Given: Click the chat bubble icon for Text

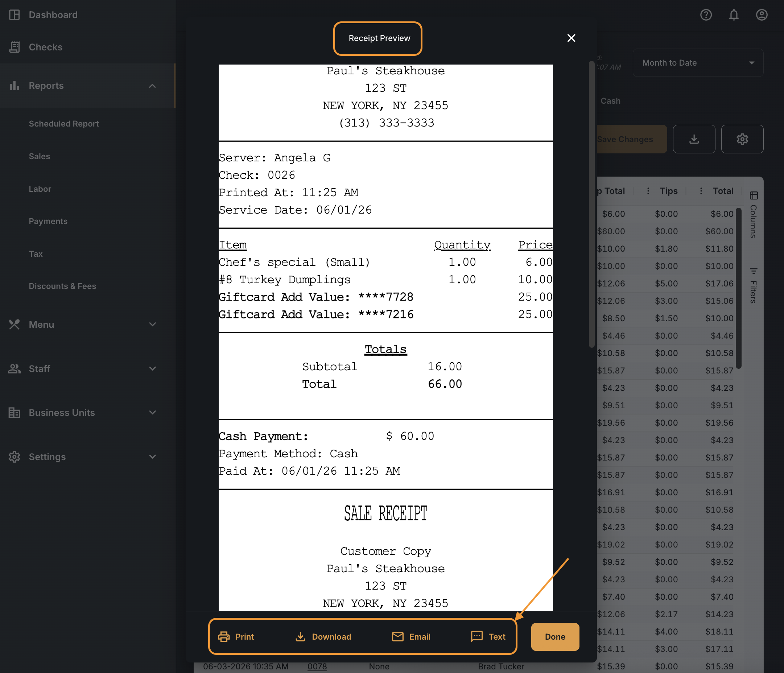Looking at the screenshot, I should (x=476, y=636).
